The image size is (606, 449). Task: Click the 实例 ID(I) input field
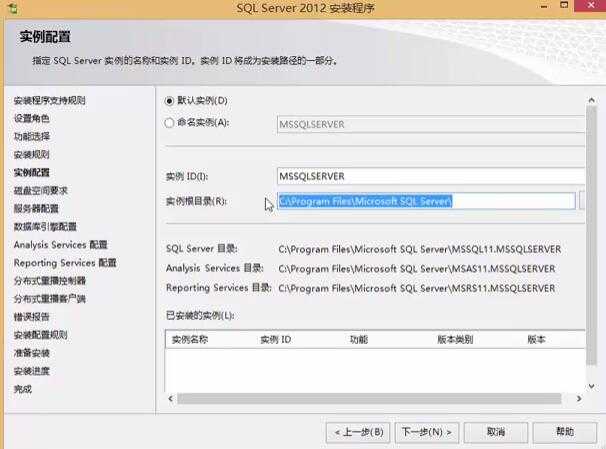(x=431, y=176)
